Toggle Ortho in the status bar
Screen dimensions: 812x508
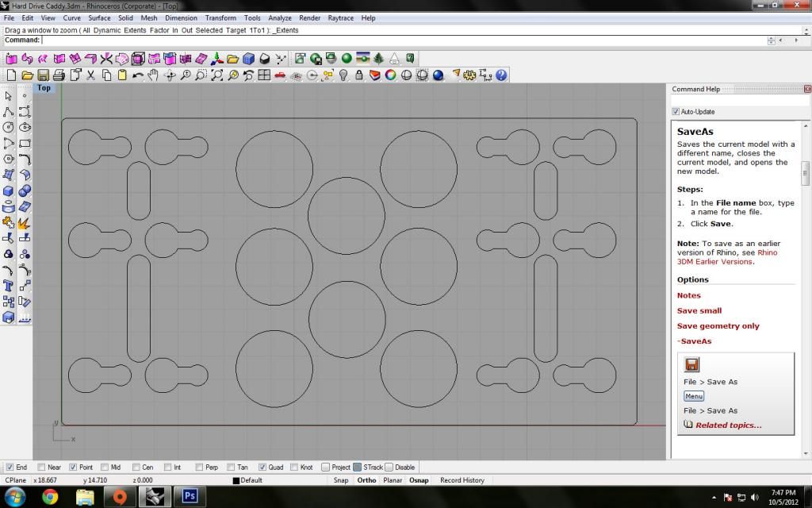coord(366,480)
